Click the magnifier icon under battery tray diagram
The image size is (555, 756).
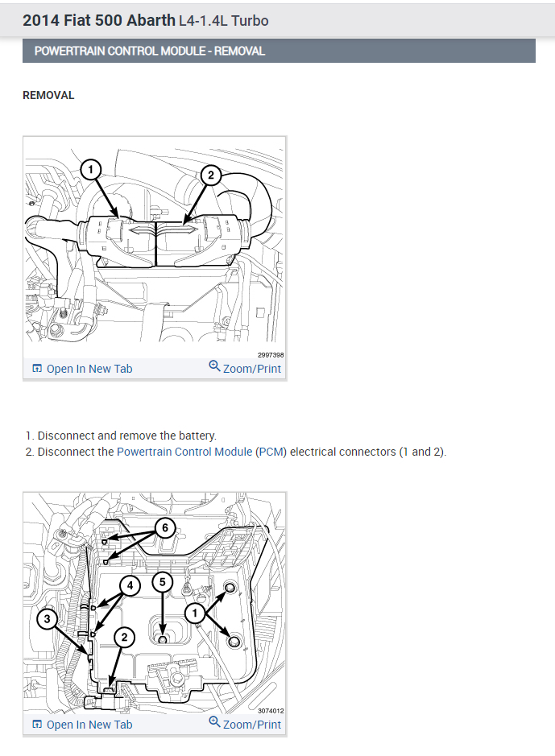214,721
